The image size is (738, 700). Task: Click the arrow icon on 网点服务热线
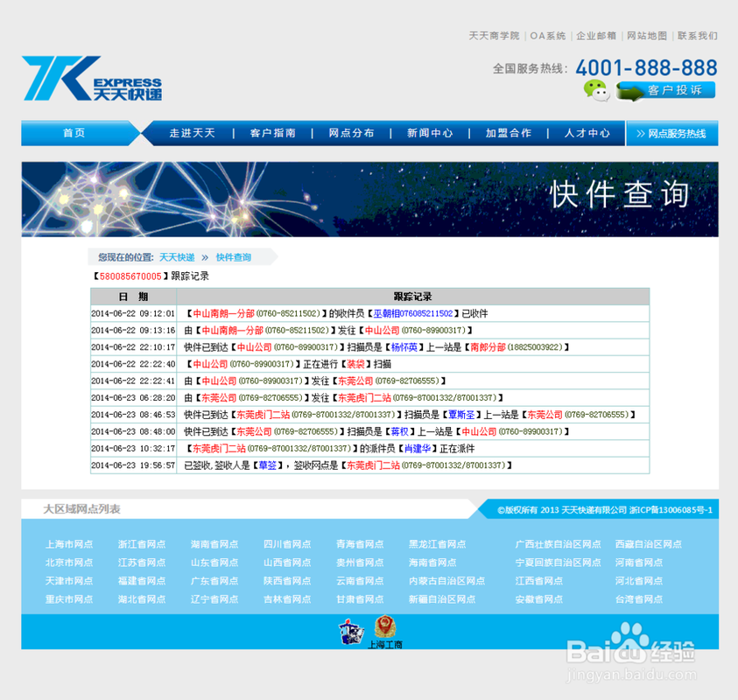pyautogui.click(x=643, y=133)
